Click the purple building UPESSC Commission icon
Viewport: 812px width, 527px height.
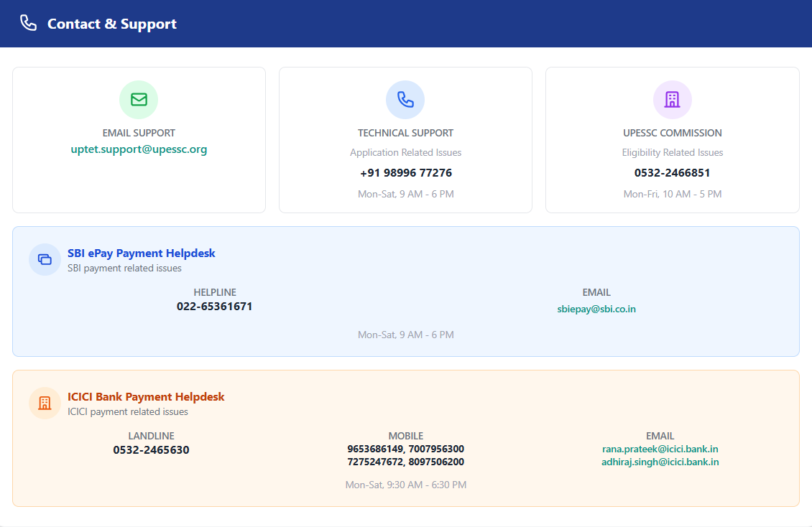click(672, 100)
